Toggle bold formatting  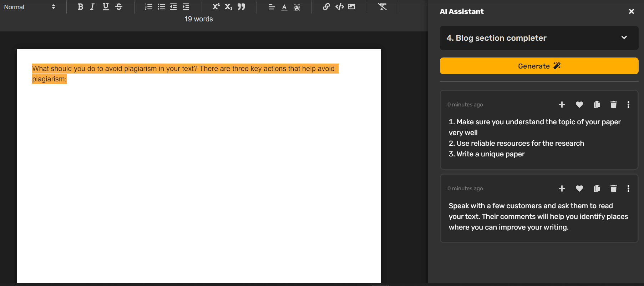coord(80,7)
